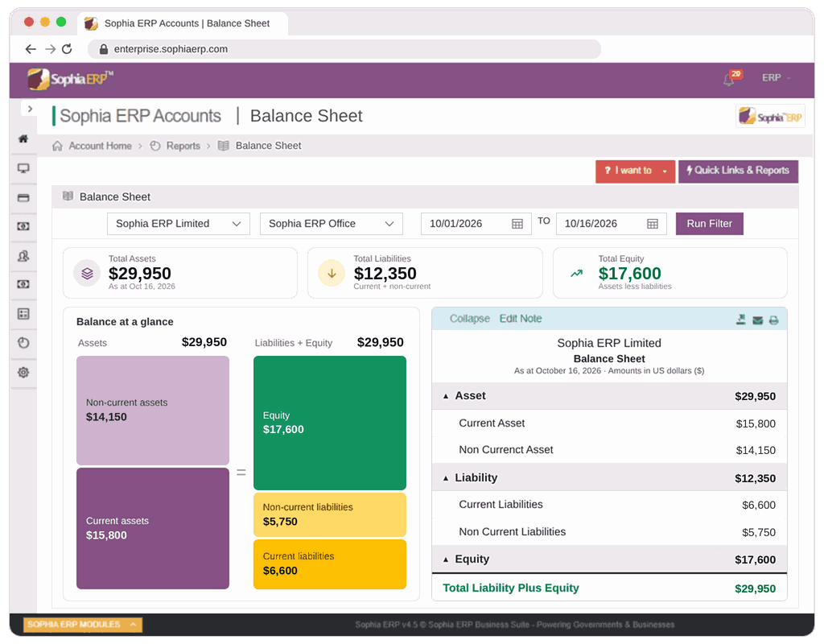Go forward in the browser
The width and height of the screenshot is (824, 644).
(x=50, y=49)
